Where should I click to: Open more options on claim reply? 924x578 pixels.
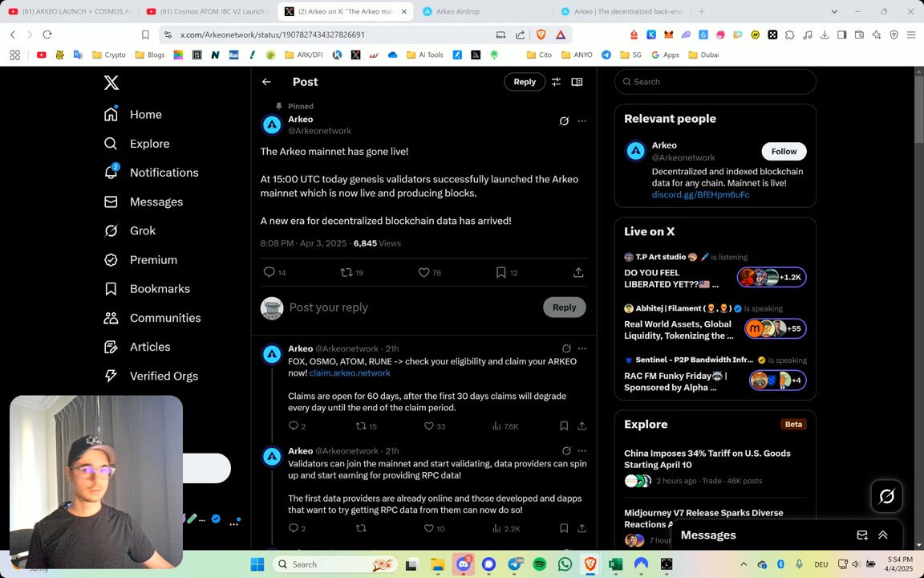pos(582,348)
